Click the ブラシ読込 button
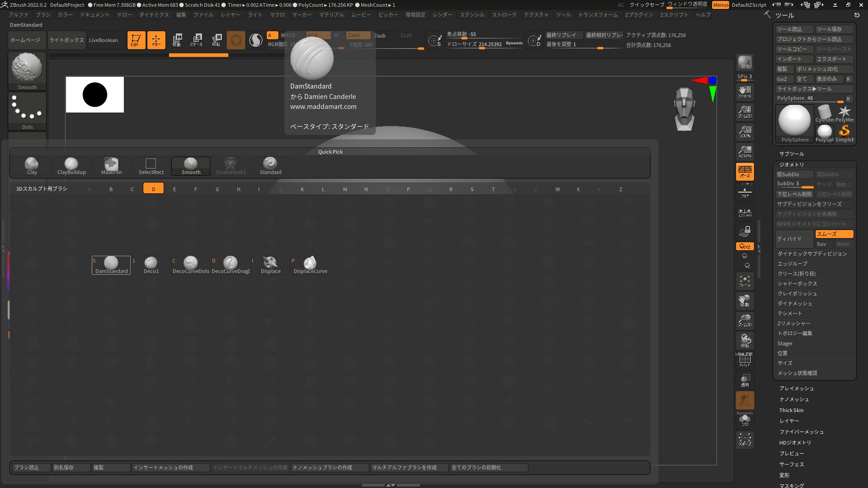 (x=31, y=468)
